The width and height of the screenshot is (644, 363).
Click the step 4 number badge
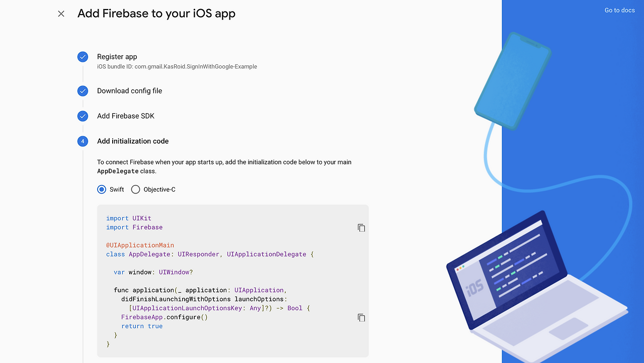click(x=83, y=141)
